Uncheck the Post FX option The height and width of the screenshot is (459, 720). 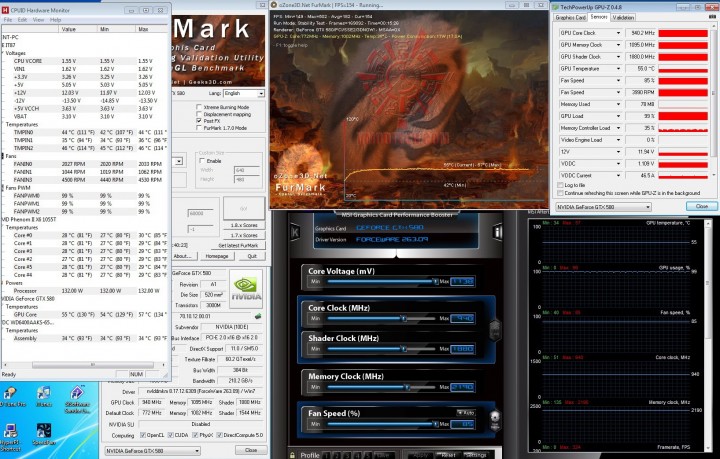(x=199, y=121)
